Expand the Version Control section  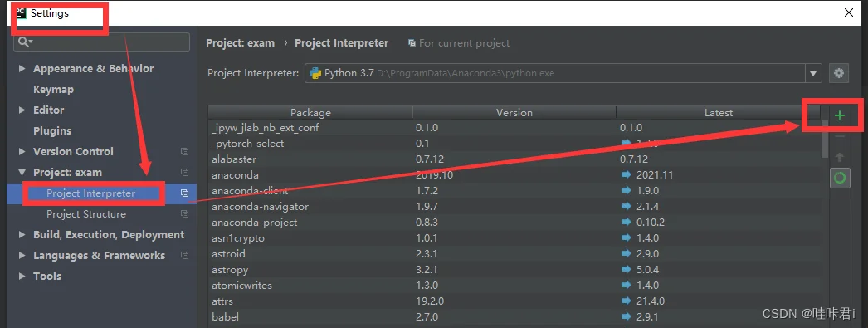point(22,152)
